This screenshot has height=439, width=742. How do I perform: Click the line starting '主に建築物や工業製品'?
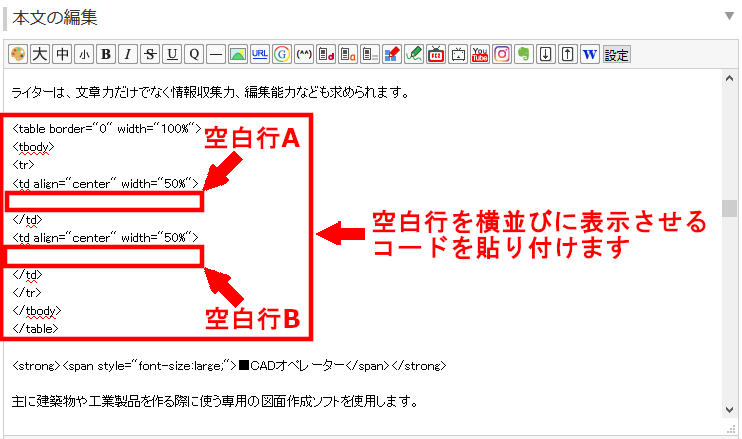click(x=215, y=402)
